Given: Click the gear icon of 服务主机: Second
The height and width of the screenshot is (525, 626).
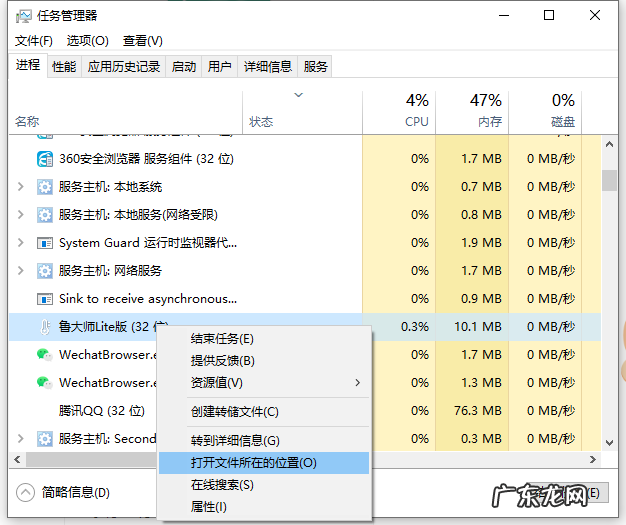Looking at the screenshot, I should [45, 439].
